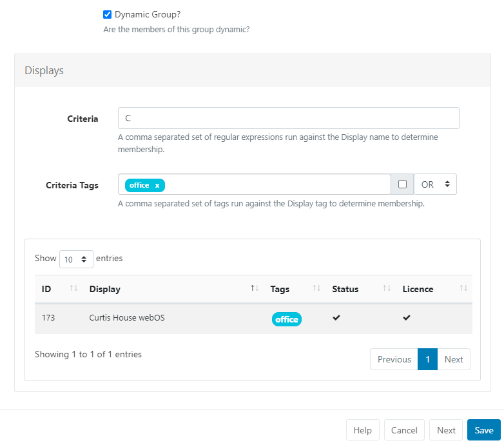This screenshot has width=504, height=445.
Task: Sort by Status column arrows
Action: [387, 289]
